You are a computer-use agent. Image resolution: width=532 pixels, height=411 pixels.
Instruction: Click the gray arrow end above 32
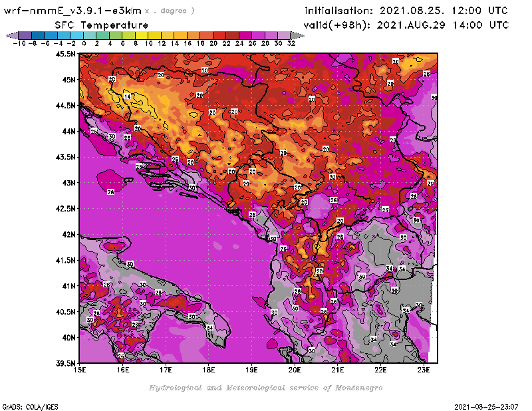tap(297, 35)
